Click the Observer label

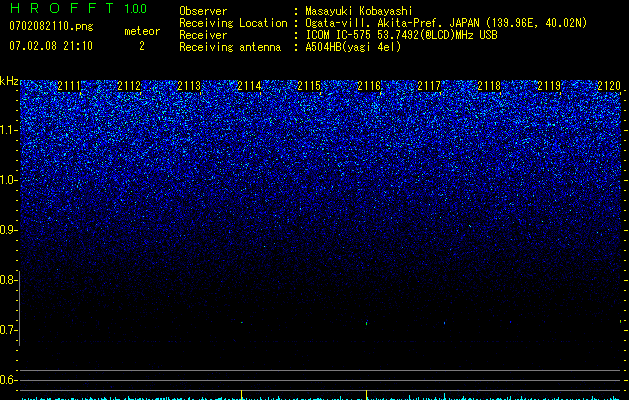(x=203, y=11)
